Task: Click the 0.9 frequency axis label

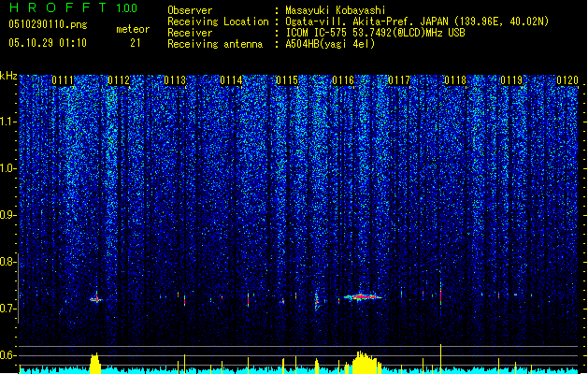Action: pos(7,215)
